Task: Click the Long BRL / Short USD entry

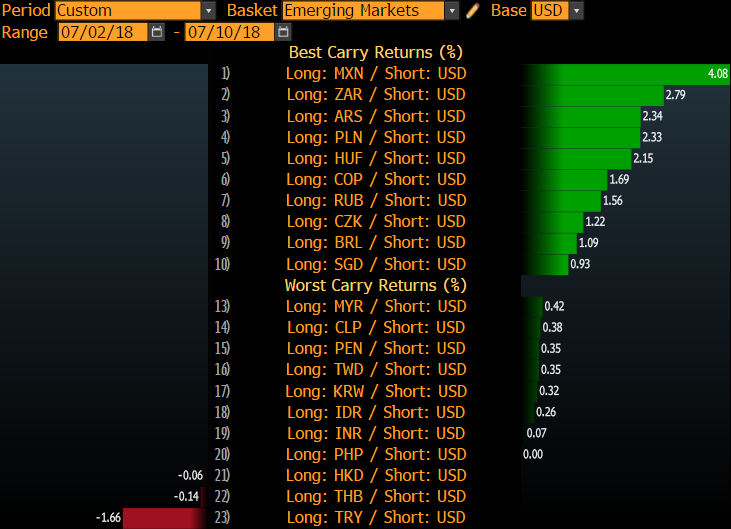Action: [x=375, y=242]
